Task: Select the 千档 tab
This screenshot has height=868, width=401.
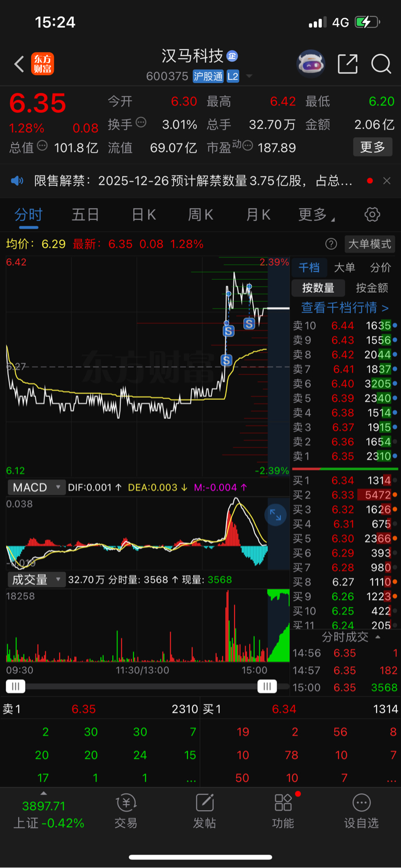Action: 309,268
